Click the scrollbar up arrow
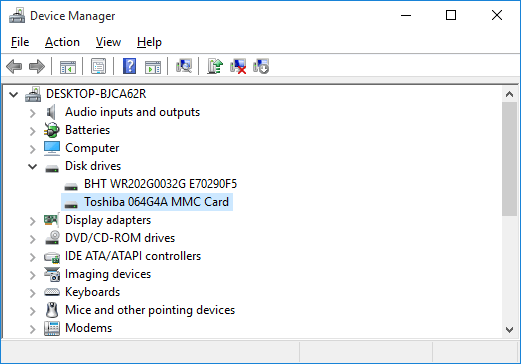Viewport: 521px width, 364px height. [x=509, y=94]
